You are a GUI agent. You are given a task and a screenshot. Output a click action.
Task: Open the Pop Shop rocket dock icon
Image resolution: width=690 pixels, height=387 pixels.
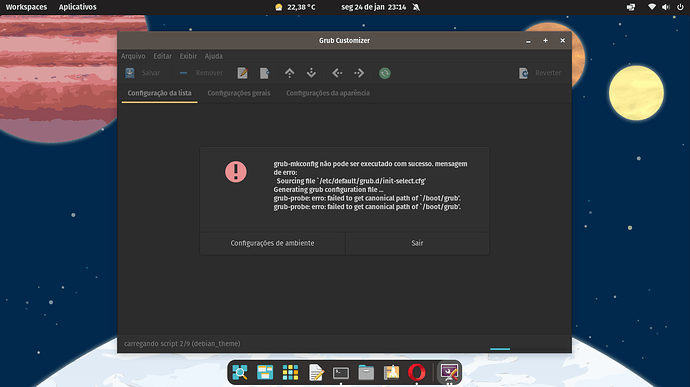pos(392,372)
